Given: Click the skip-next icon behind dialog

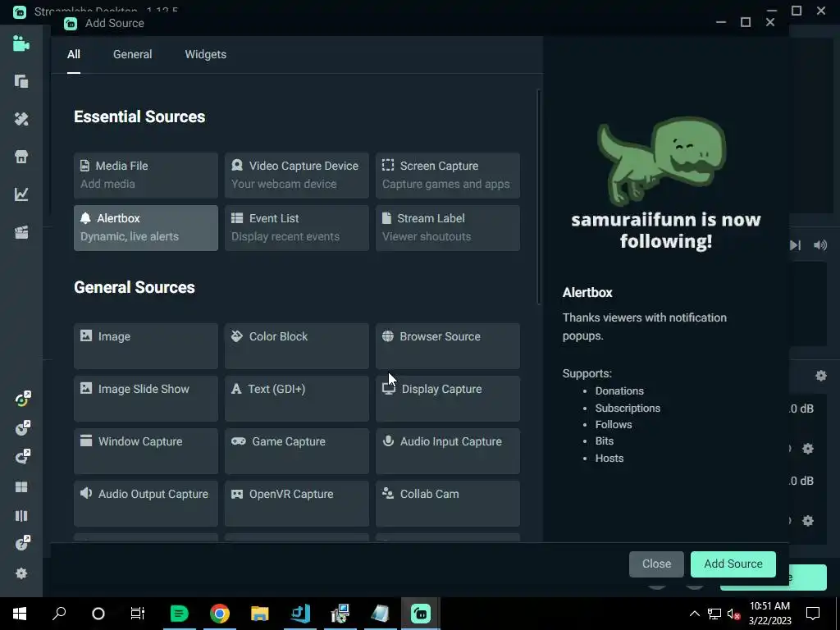Looking at the screenshot, I should click(x=795, y=245).
